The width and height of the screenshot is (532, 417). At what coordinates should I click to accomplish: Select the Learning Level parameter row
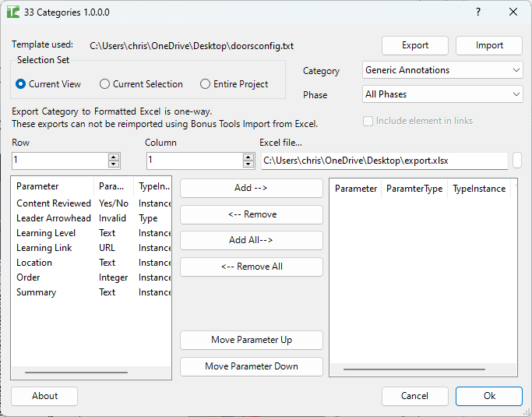pyautogui.click(x=92, y=233)
